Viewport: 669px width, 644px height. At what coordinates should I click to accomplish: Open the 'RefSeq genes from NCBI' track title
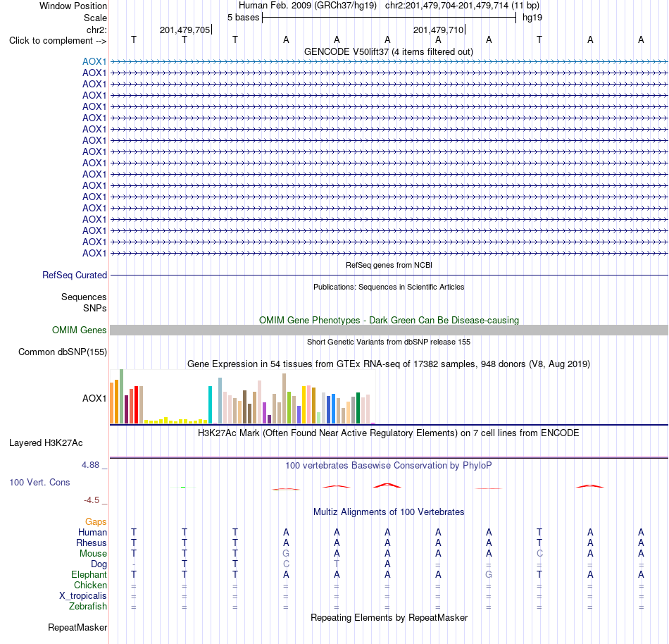(389, 265)
